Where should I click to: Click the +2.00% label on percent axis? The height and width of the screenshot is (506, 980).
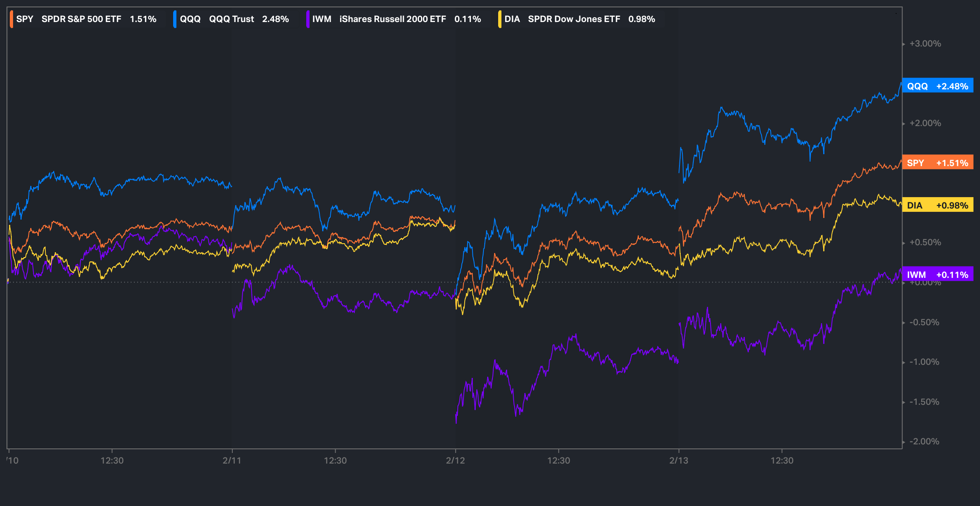(925, 123)
